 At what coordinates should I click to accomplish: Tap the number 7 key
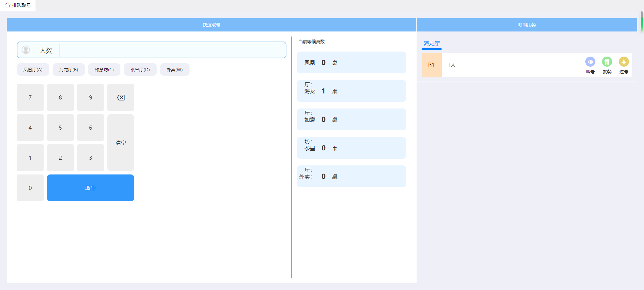pos(30,97)
